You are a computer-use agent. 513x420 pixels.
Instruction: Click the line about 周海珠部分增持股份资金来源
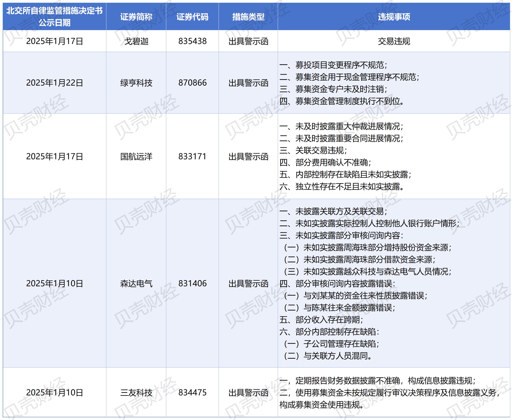pos(368,247)
